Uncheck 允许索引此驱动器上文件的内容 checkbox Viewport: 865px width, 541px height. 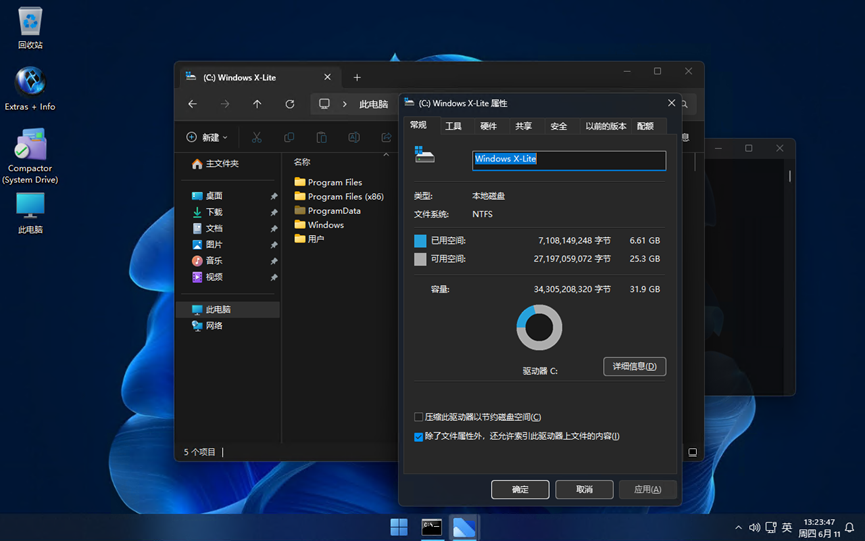[x=419, y=437]
